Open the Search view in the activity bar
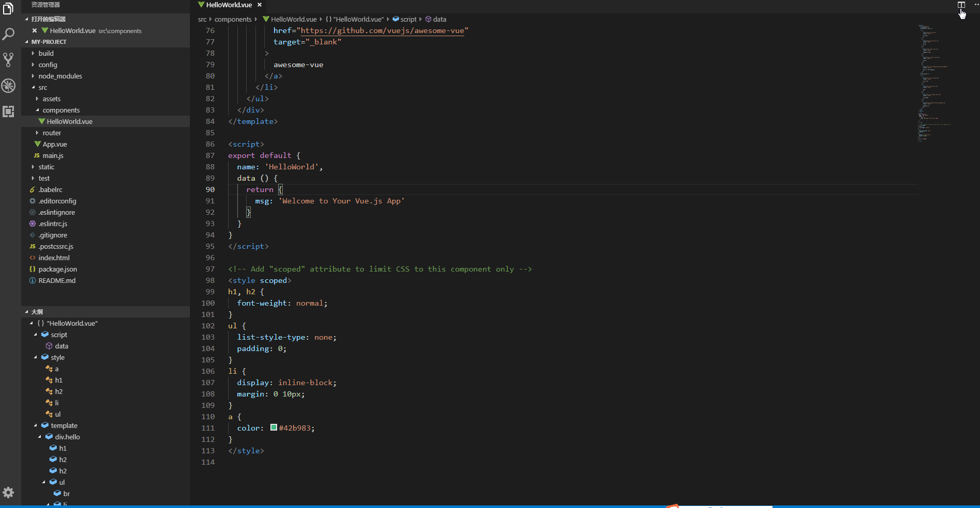The image size is (980, 508). [8, 34]
